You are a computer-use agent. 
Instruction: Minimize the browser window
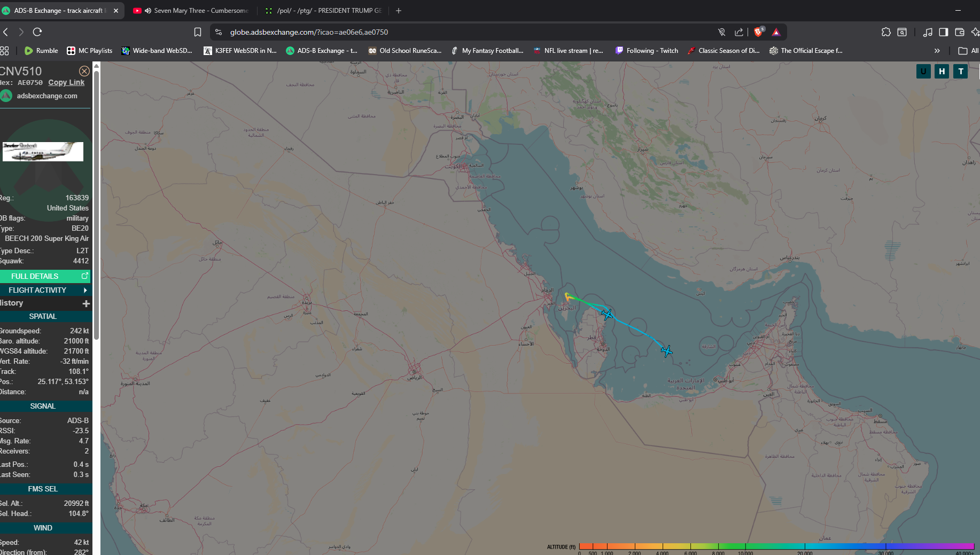[958, 10]
